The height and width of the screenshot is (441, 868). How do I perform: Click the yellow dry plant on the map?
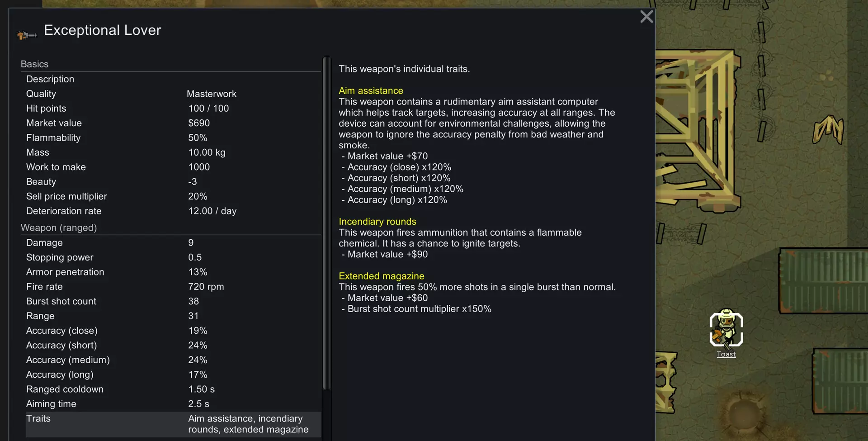pos(828,130)
